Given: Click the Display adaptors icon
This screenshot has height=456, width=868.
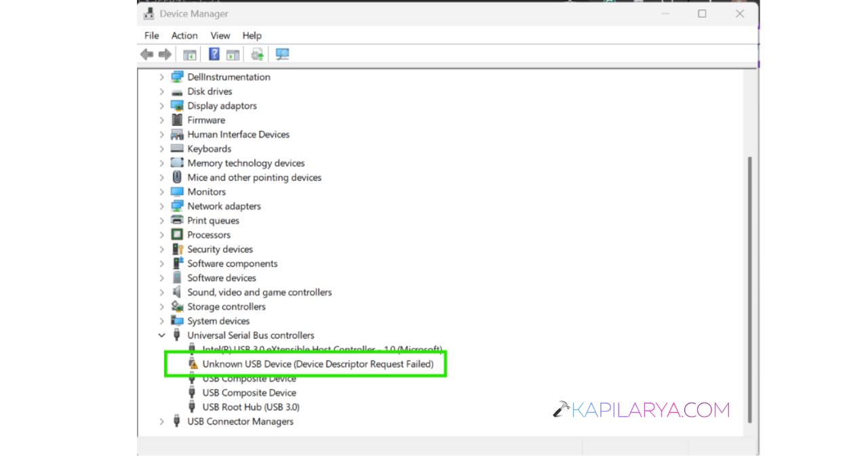Looking at the screenshot, I should (x=177, y=106).
